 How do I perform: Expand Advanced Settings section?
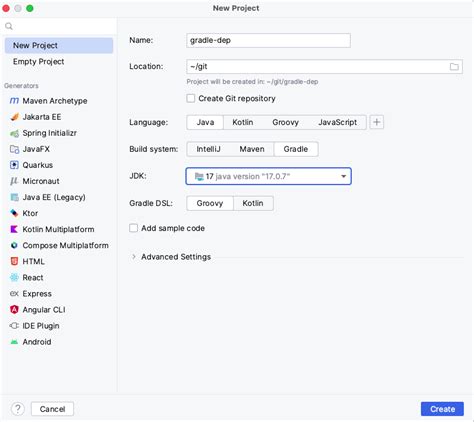[134, 257]
